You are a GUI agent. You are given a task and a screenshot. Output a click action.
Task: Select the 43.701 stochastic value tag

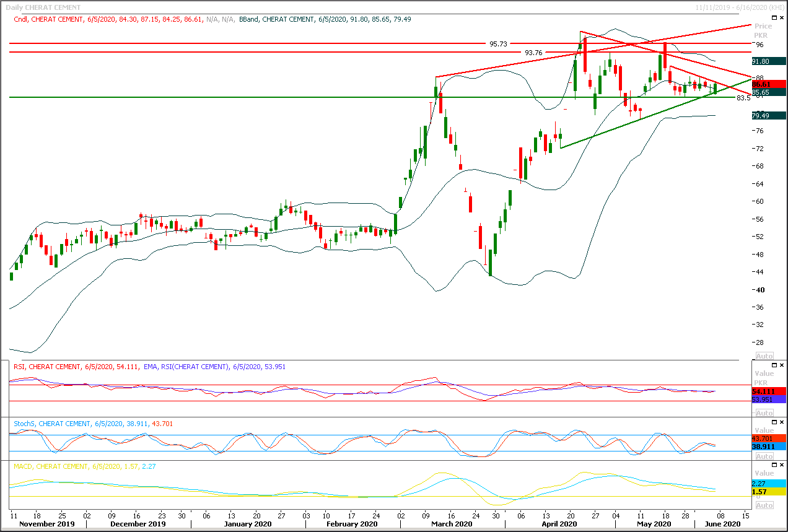click(768, 438)
